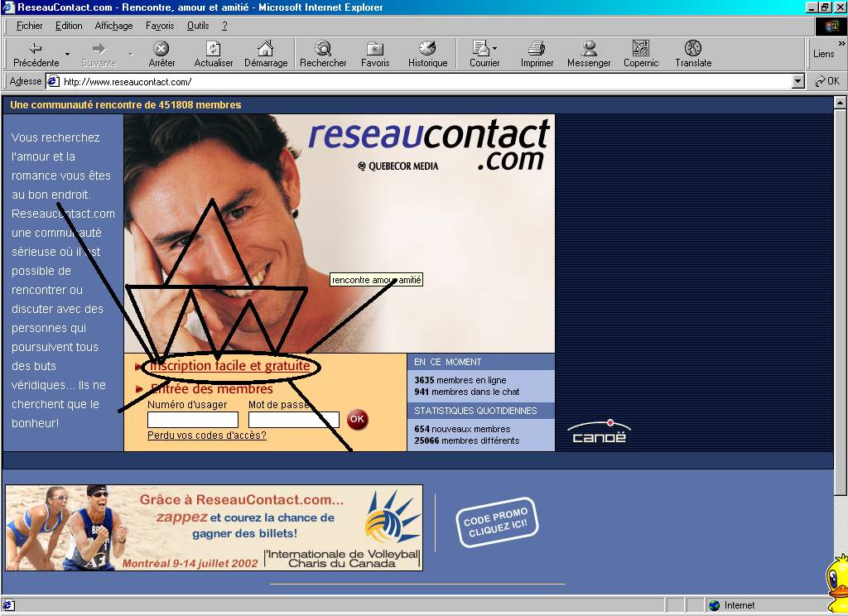This screenshot has width=848, height=616.
Task: Go to home page via Démarrage
Action: 266,54
